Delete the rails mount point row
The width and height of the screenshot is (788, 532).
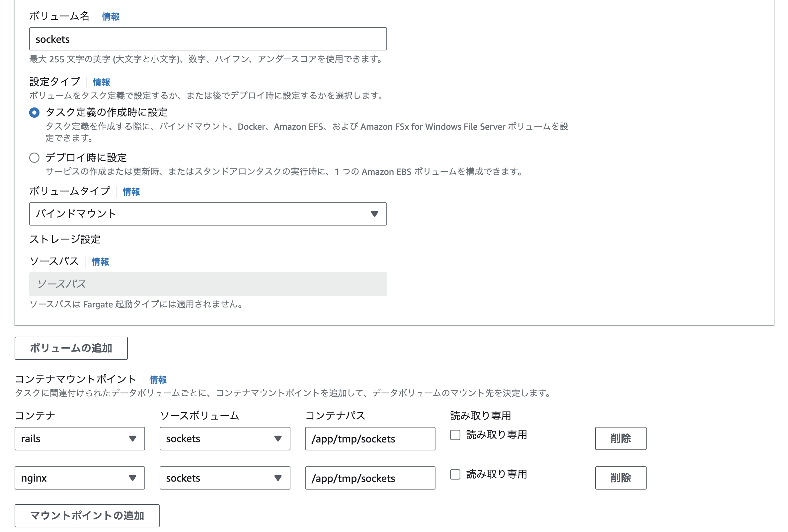(620, 438)
